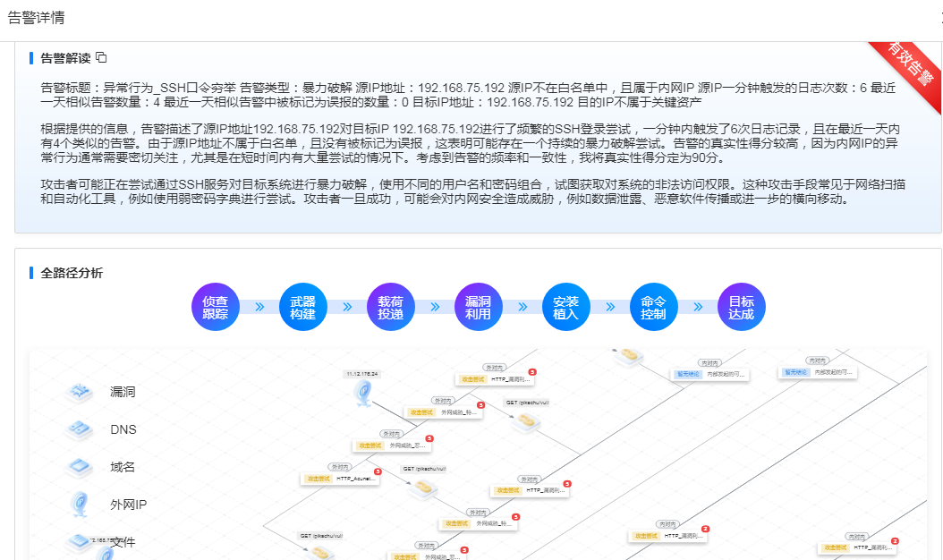The width and height of the screenshot is (943, 560).
Task: Select the 命令控制 kill chain stage icon
Action: click(653, 307)
